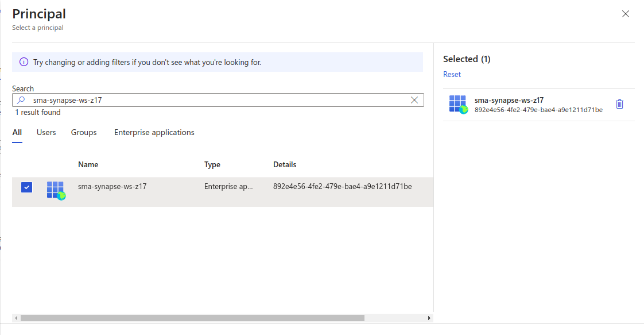Click the enterprise app icon in the results row

pyautogui.click(x=56, y=190)
